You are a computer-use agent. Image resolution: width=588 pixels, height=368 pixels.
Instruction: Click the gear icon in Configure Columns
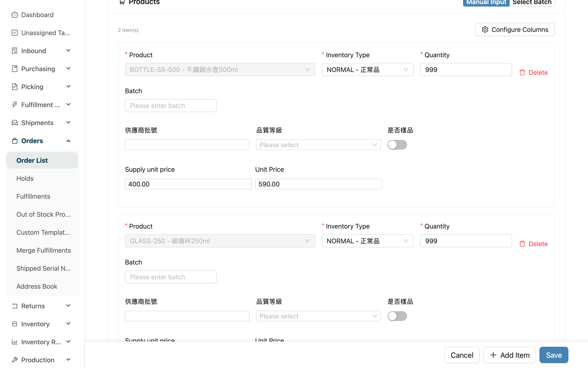coord(485,29)
